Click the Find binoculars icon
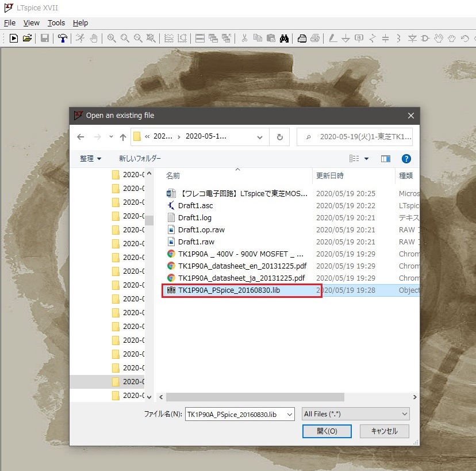The image size is (476, 471). tap(284, 39)
